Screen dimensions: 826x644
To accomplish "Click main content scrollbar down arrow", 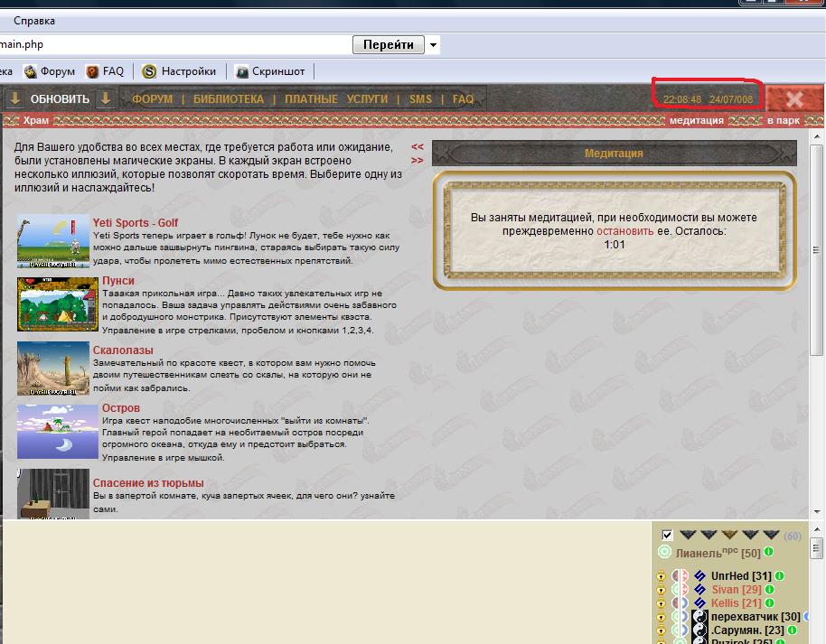I will [x=817, y=512].
